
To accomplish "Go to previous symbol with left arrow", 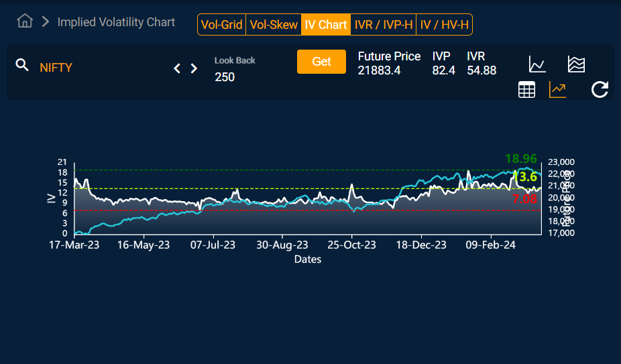I will [177, 68].
